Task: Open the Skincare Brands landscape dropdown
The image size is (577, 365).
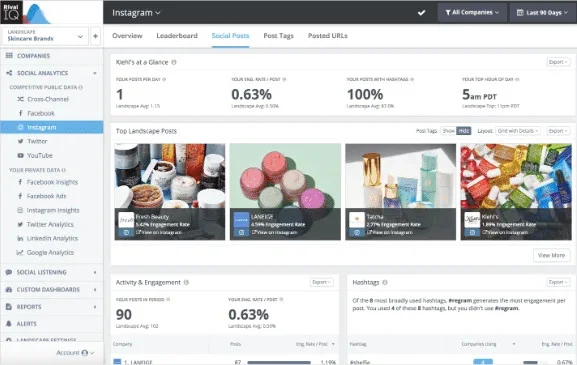Action: click(x=45, y=36)
